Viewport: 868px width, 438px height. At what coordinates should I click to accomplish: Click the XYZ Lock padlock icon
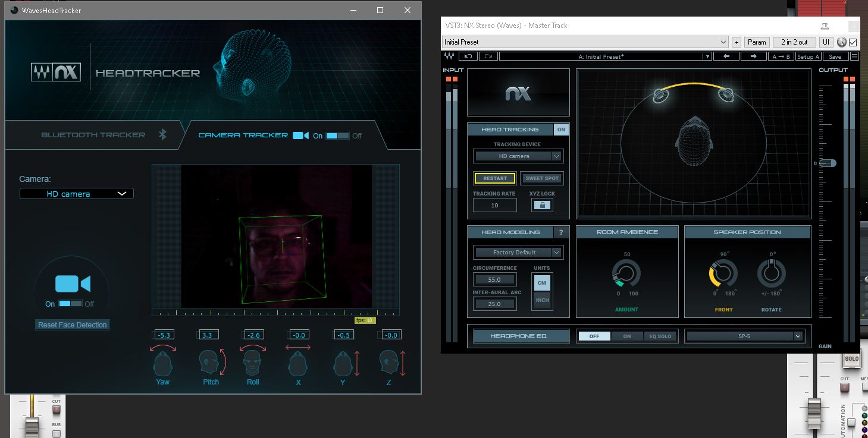tap(542, 204)
